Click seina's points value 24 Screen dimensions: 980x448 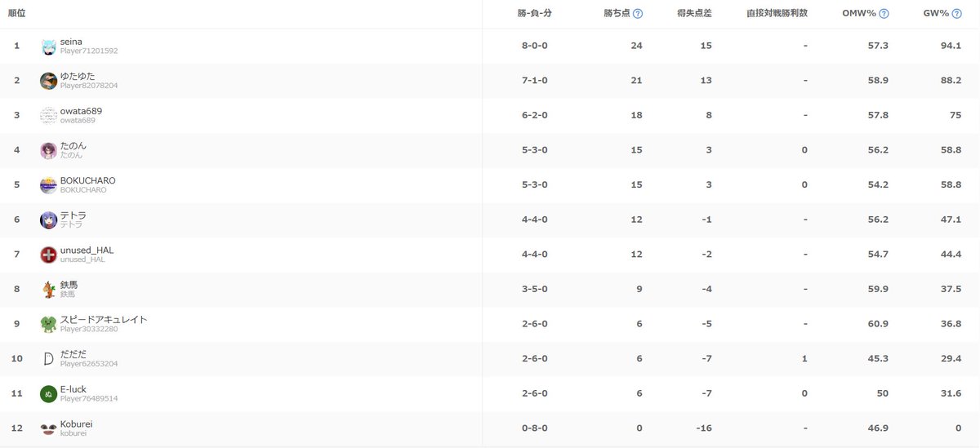tap(636, 46)
